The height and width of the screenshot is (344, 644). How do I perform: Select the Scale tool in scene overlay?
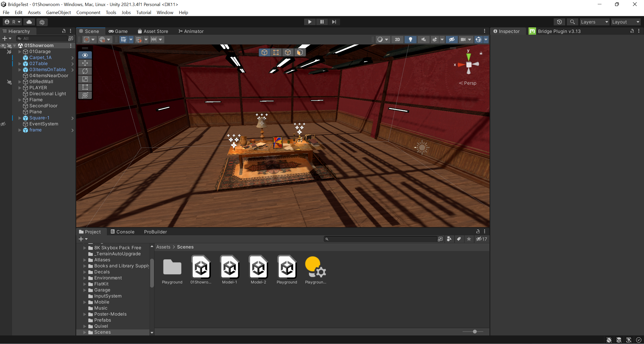coord(85,79)
